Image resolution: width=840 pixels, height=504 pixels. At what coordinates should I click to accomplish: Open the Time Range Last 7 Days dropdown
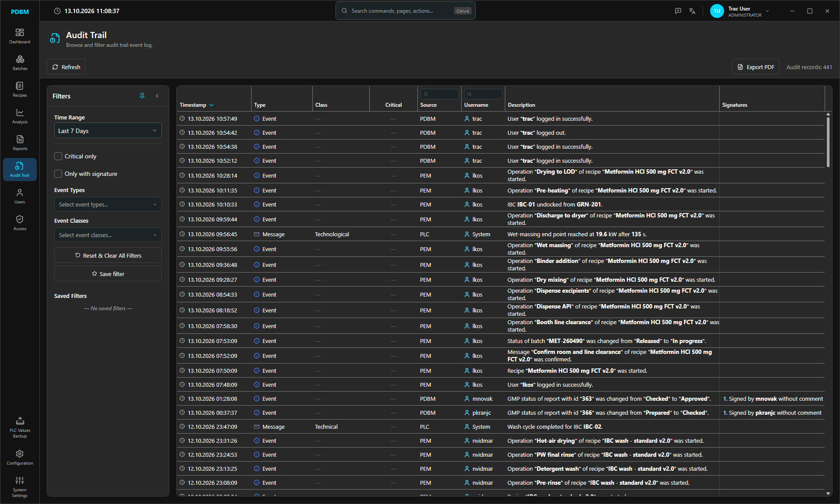[108, 131]
